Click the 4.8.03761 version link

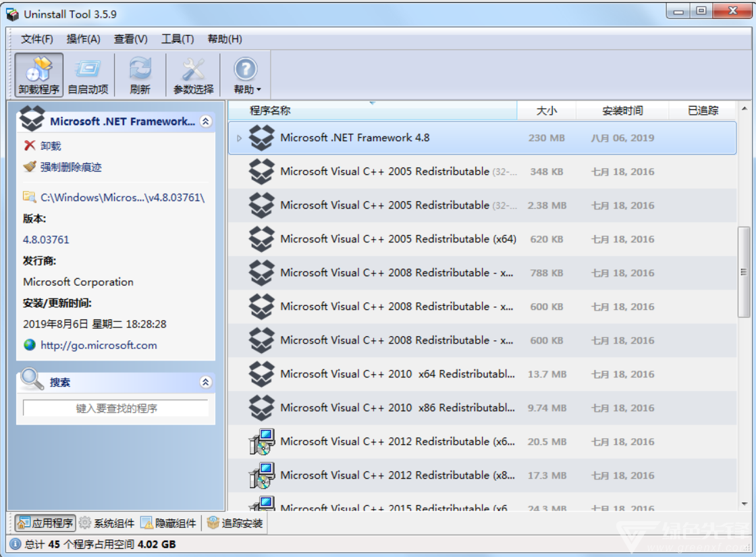point(46,240)
